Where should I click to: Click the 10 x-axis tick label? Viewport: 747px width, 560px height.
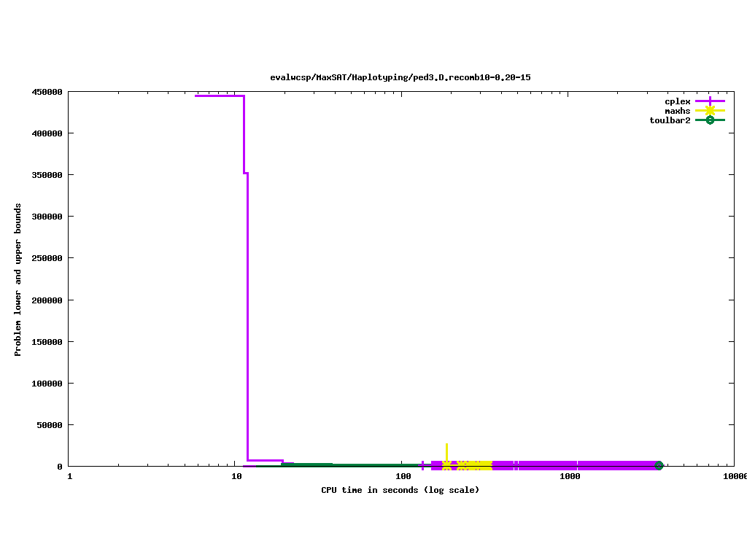[236, 477]
